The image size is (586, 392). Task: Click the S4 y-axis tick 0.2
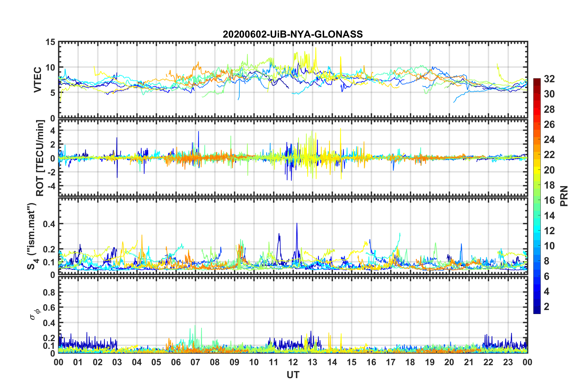coord(49,249)
